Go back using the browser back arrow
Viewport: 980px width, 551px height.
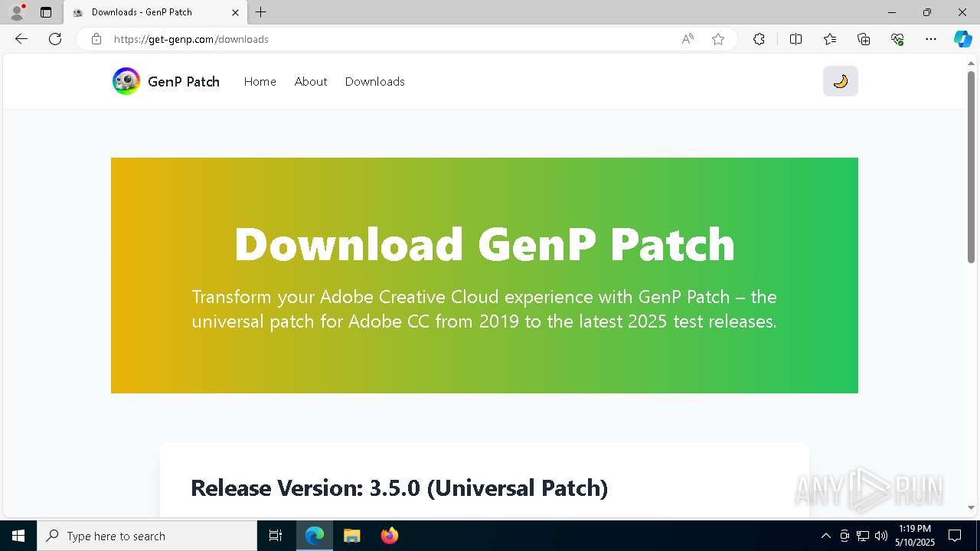pyautogui.click(x=21, y=39)
